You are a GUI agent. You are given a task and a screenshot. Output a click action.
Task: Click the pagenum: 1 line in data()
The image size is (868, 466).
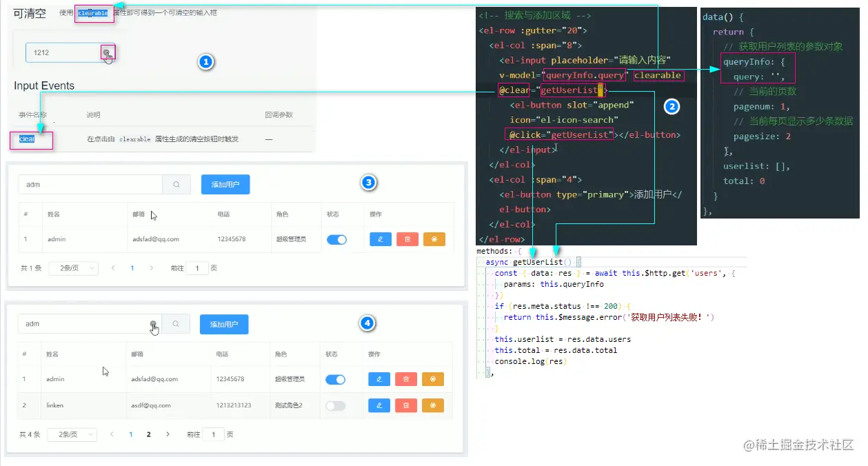[762, 107]
